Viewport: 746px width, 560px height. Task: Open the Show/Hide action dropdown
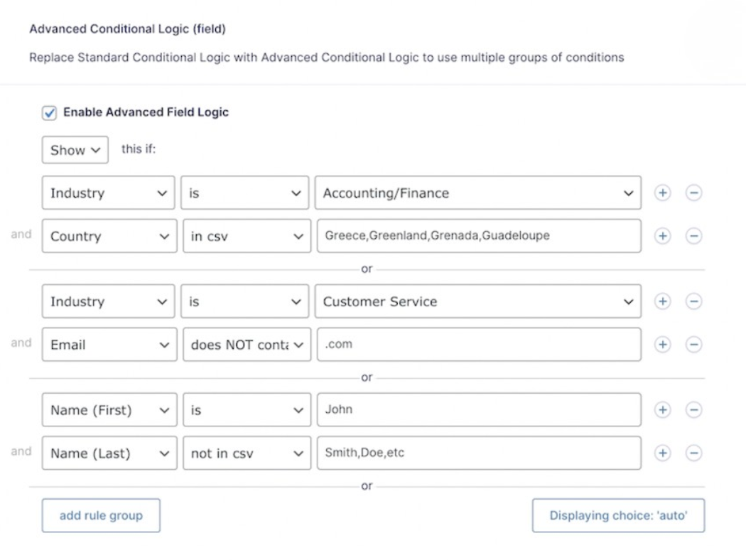75,149
